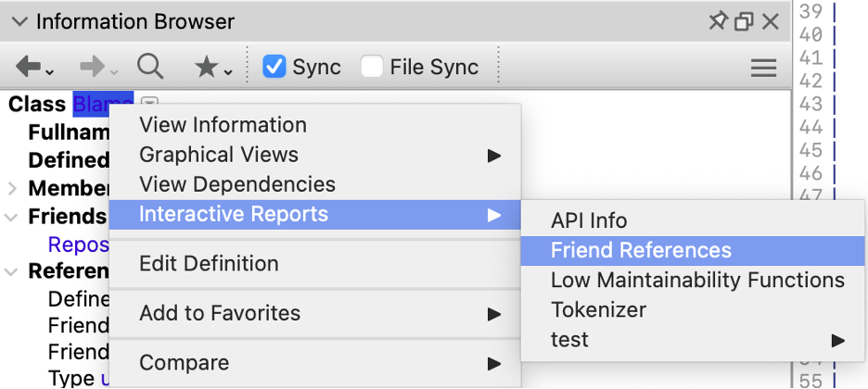Viewport: 868px width, 389px height.
Task: Click the magnifying glass search icon
Action: click(x=150, y=67)
